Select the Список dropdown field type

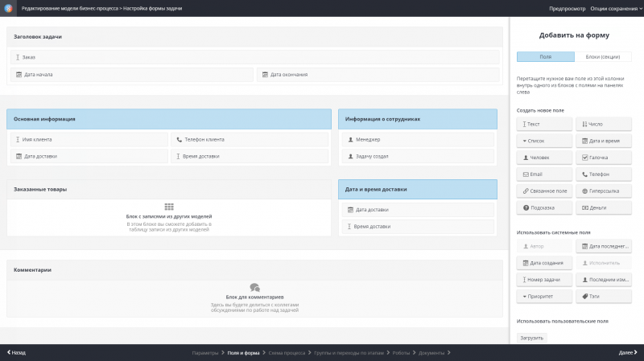coord(545,141)
